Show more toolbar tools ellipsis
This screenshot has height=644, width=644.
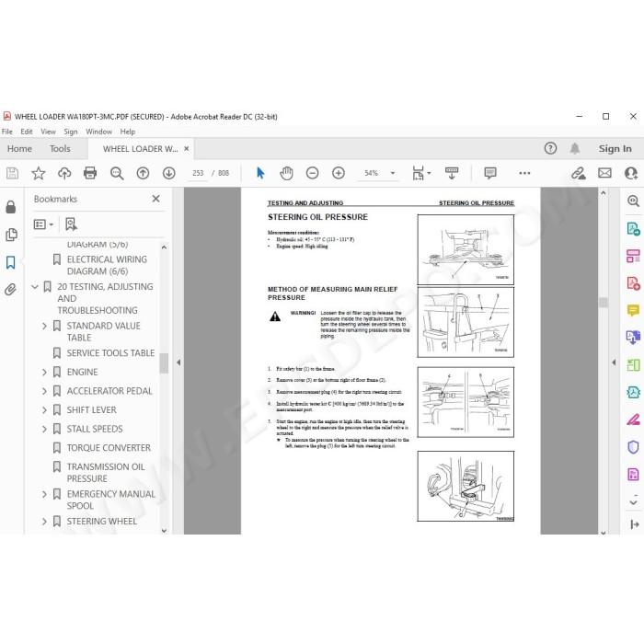(524, 173)
